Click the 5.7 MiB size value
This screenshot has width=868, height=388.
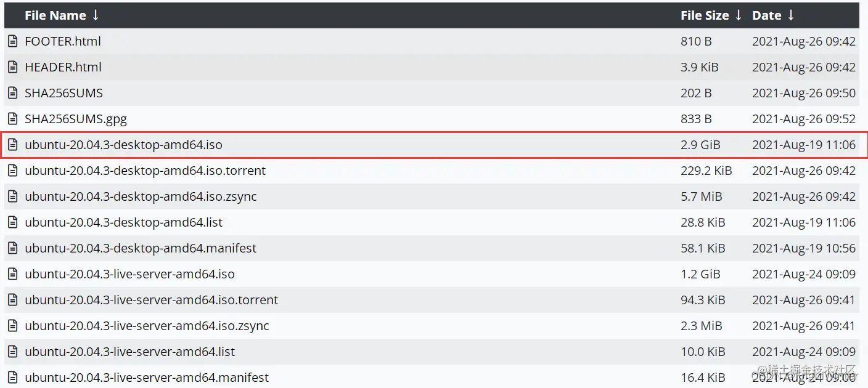[701, 196]
